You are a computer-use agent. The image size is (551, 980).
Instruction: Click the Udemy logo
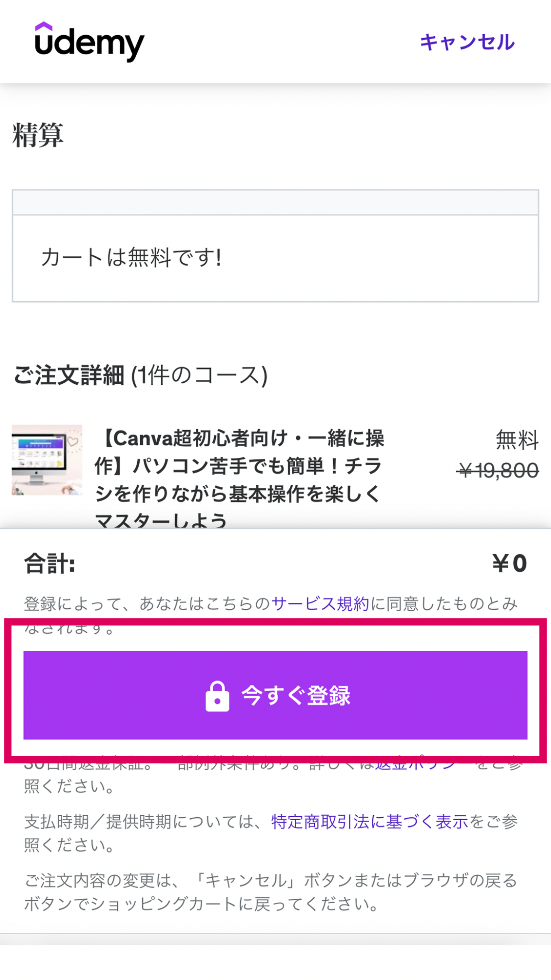(89, 42)
